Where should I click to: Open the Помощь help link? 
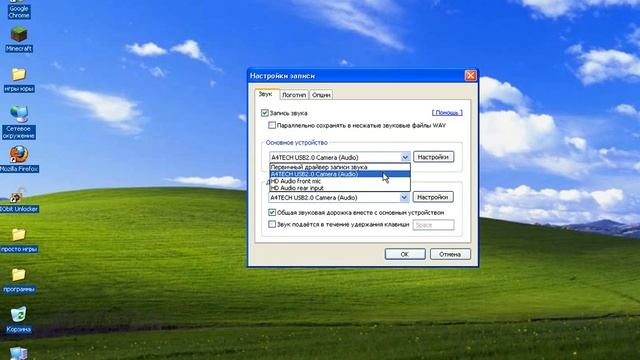click(447, 113)
